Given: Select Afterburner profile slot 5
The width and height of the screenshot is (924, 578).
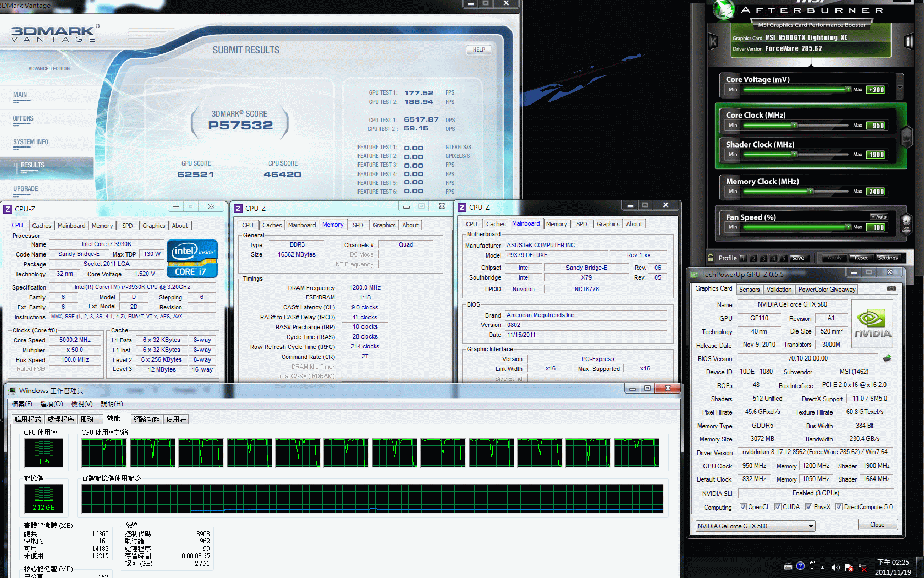Looking at the screenshot, I should (783, 258).
